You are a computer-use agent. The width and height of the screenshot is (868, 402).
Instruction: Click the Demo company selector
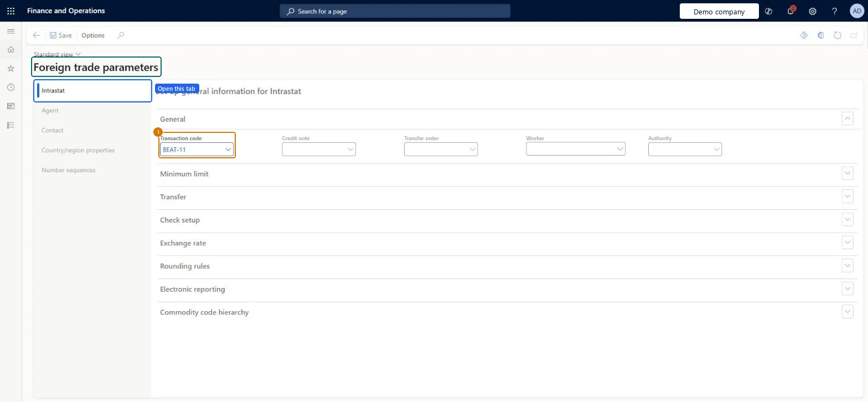coord(719,12)
